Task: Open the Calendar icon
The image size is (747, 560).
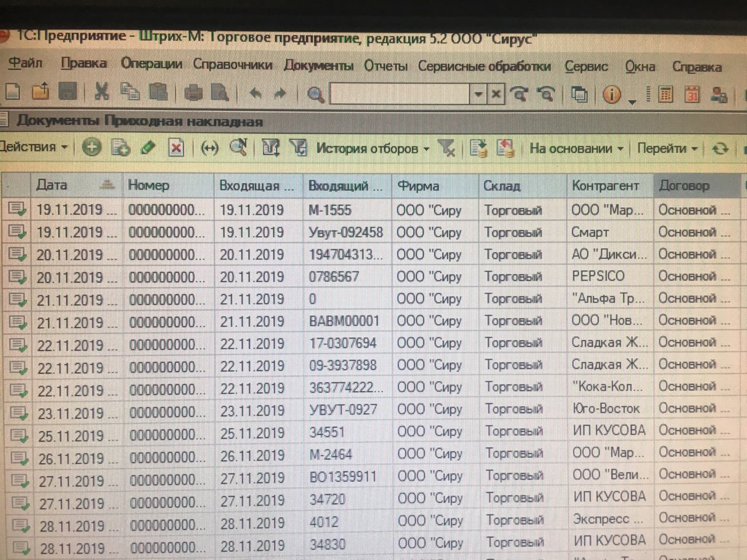Action: 692,94
